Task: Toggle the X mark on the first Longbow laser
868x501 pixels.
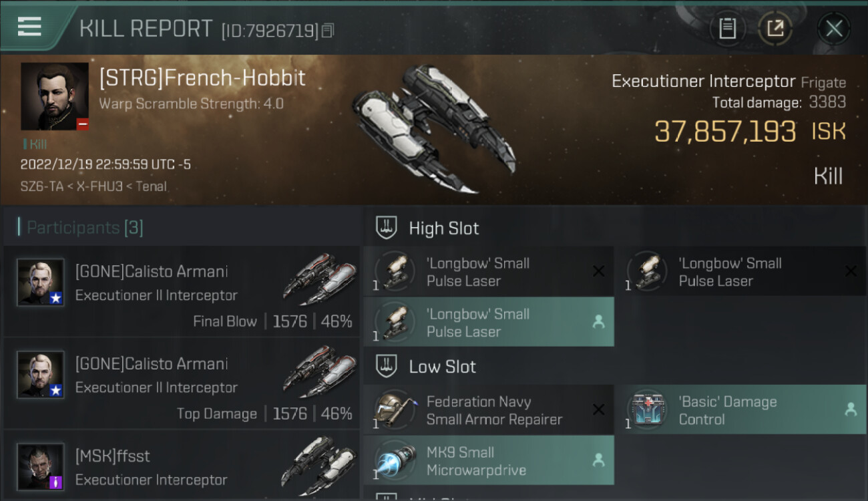Action: click(x=598, y=271)
